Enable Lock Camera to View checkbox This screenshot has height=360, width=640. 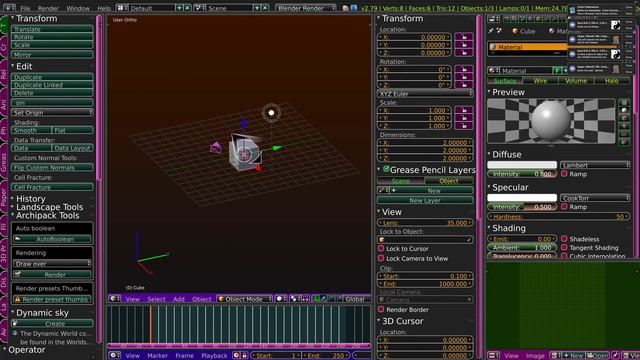[x=381, y=258]
